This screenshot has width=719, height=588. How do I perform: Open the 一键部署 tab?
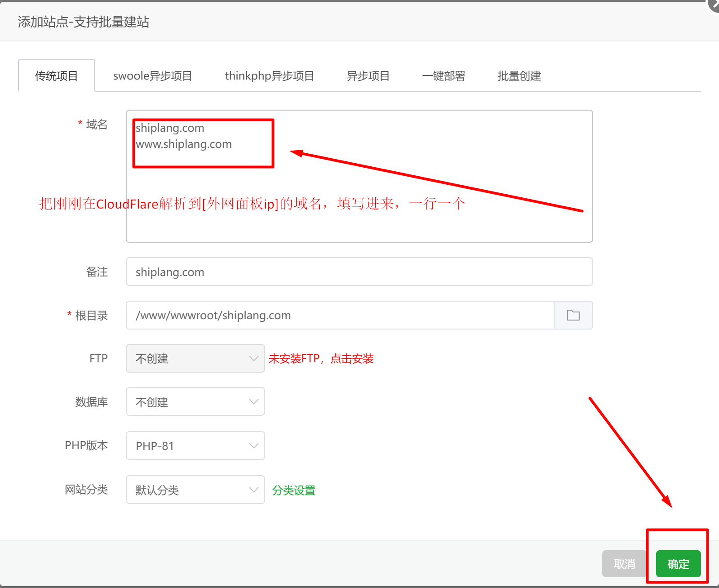pyautogui.click(x=444, y=76)
